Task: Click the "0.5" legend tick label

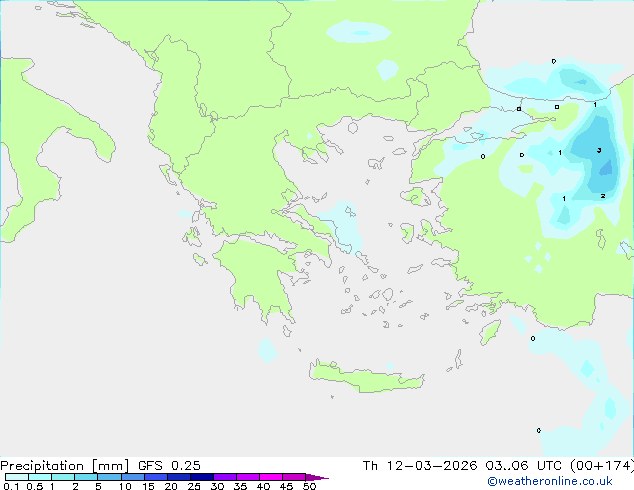Action: [x=35, y=486]
